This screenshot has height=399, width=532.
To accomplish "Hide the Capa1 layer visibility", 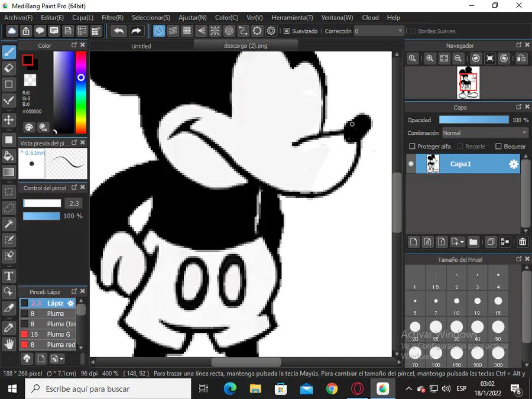I will (411, 164).
